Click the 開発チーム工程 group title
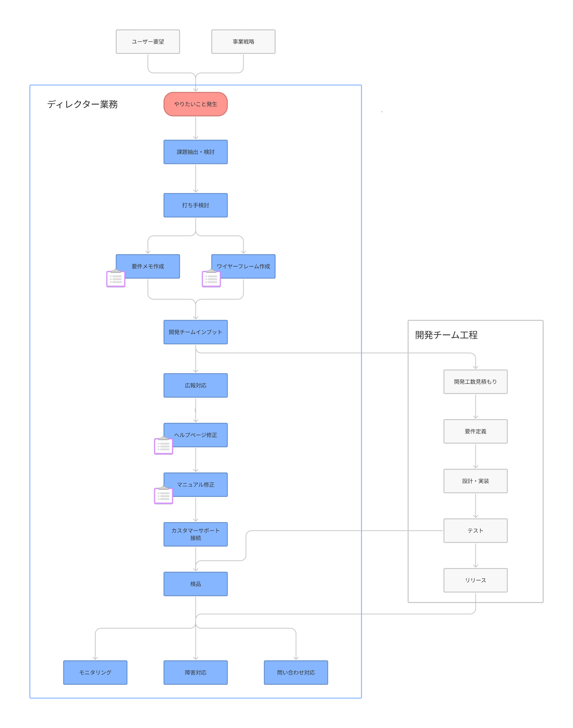573x728 pixels. point(446,335)
